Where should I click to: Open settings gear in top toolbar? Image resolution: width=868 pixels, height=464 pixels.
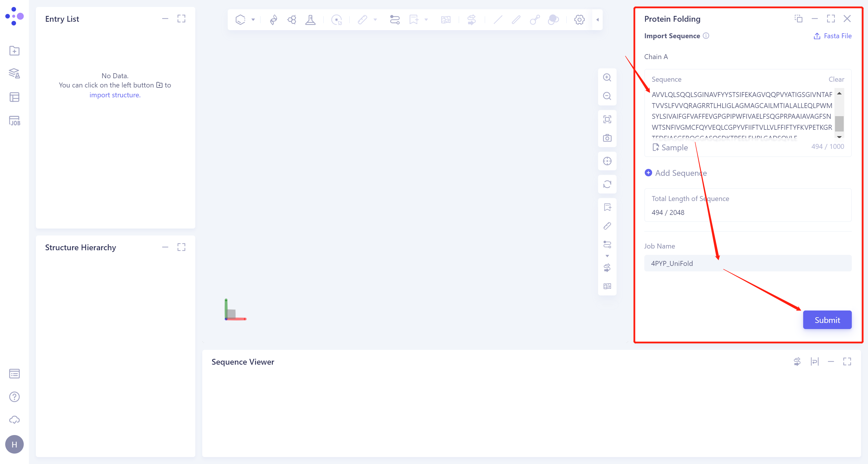tap(579, 20)
